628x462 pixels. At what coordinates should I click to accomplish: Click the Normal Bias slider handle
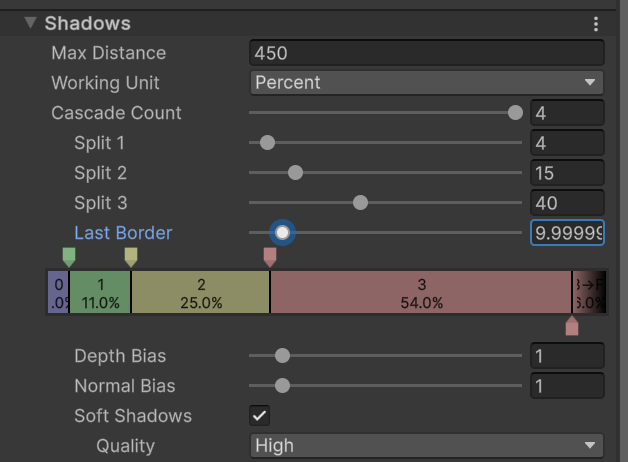click(282, 386)
